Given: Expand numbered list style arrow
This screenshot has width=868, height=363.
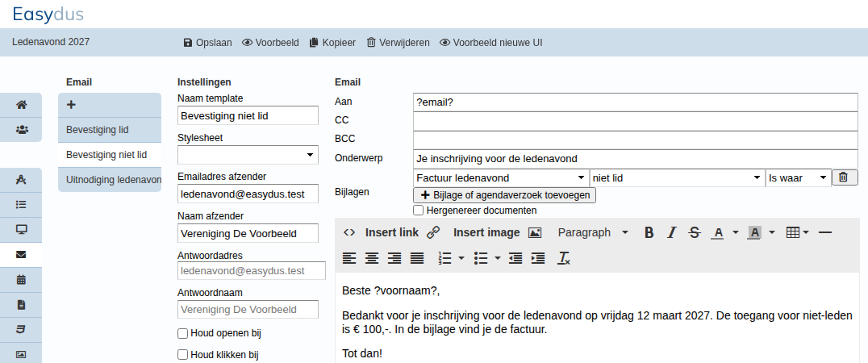Looking at the screenshot, I should (x=461, y=258).
